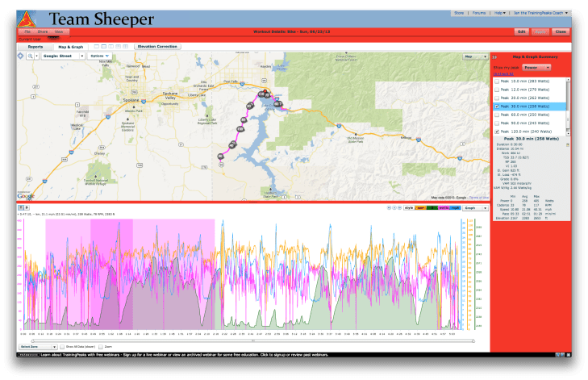Screen dimensions: 588x380
Task: Click the graph time range slider track
Action: 253,341
